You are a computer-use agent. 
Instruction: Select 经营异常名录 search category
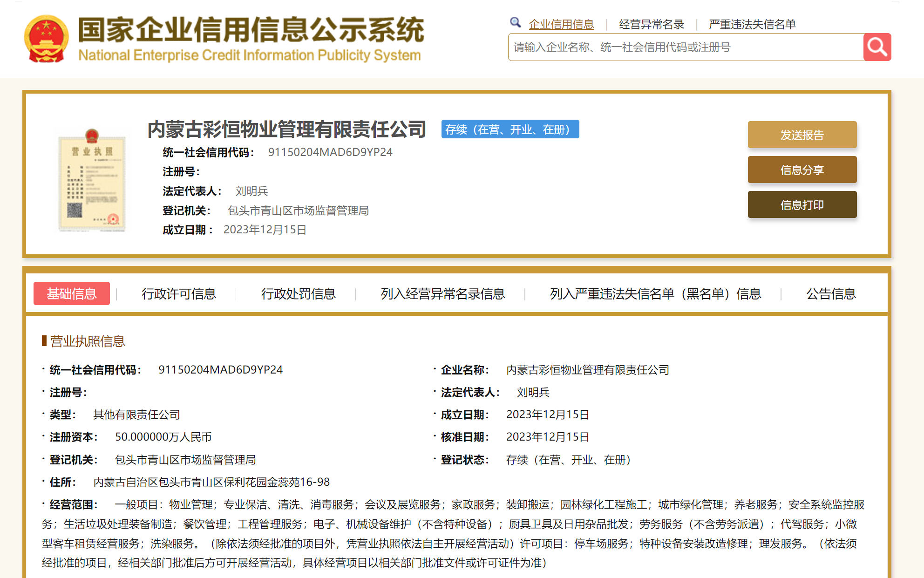(x=651, y=24)
